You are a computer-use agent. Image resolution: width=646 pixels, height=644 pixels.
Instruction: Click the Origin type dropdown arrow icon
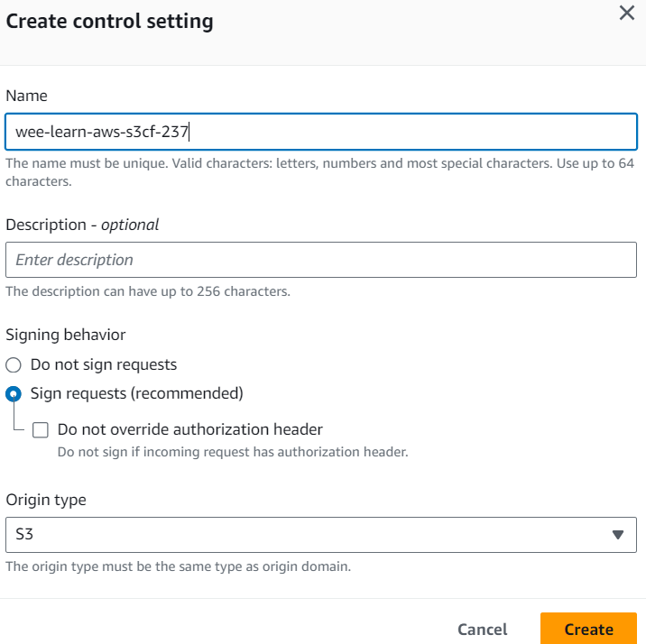pos(618,535)
